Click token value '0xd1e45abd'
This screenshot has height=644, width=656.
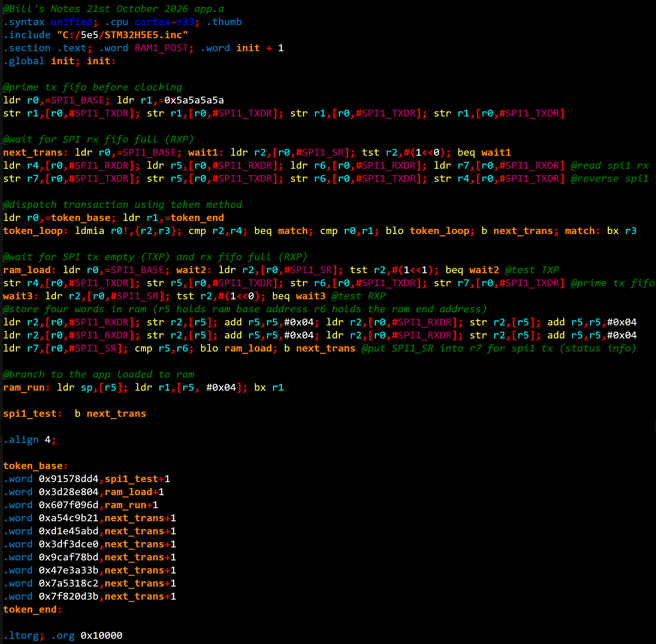69,531
